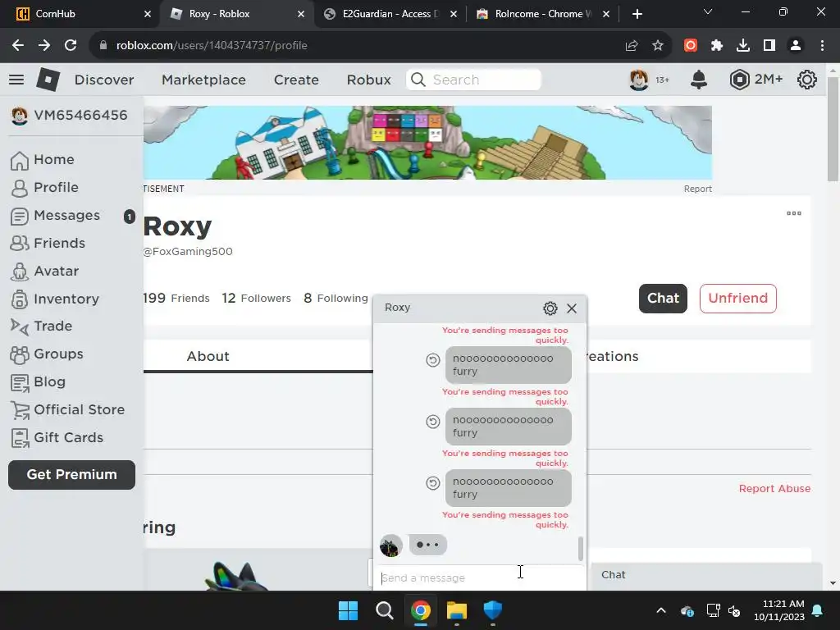Share this page icon in address bar
This screenshot has width=840, height=630.
point(632,46)
